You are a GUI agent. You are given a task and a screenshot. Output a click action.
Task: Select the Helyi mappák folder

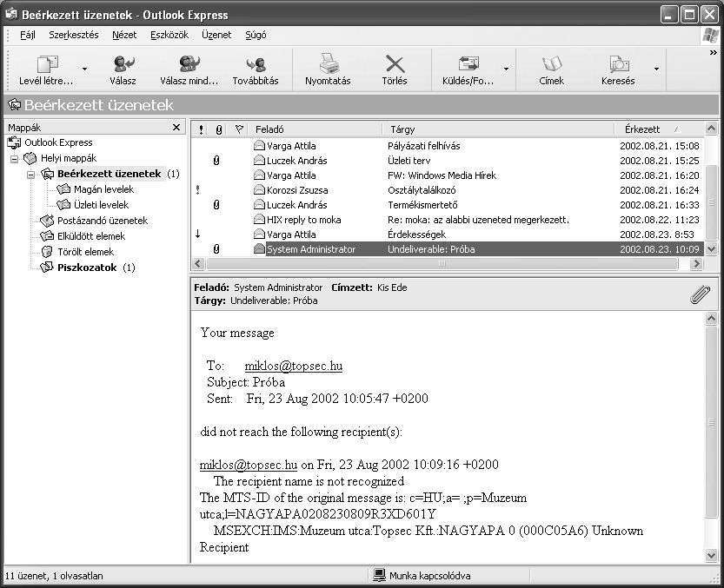69,158
